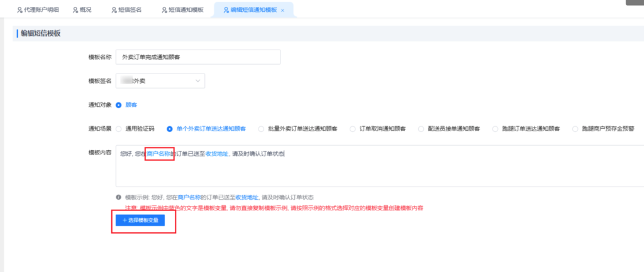This screenshot has height=272, width=644.
Task: Select 配送员接单通知顾客 radio option
Action: 421,129
